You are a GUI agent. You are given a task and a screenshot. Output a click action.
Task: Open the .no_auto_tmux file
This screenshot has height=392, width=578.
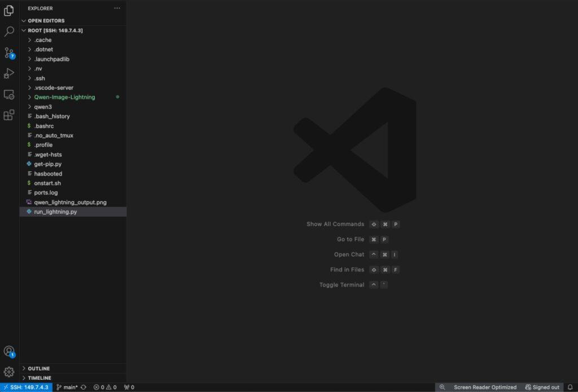(x=73, y=135)
